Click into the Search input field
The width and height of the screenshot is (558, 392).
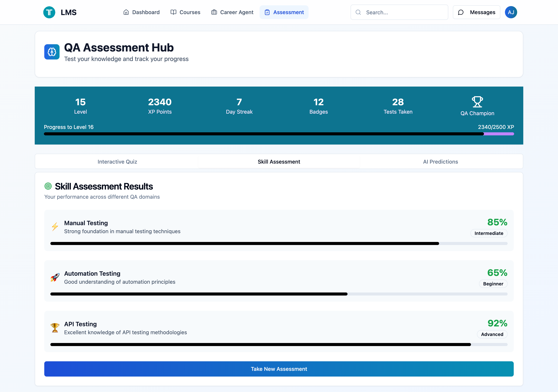403,12
